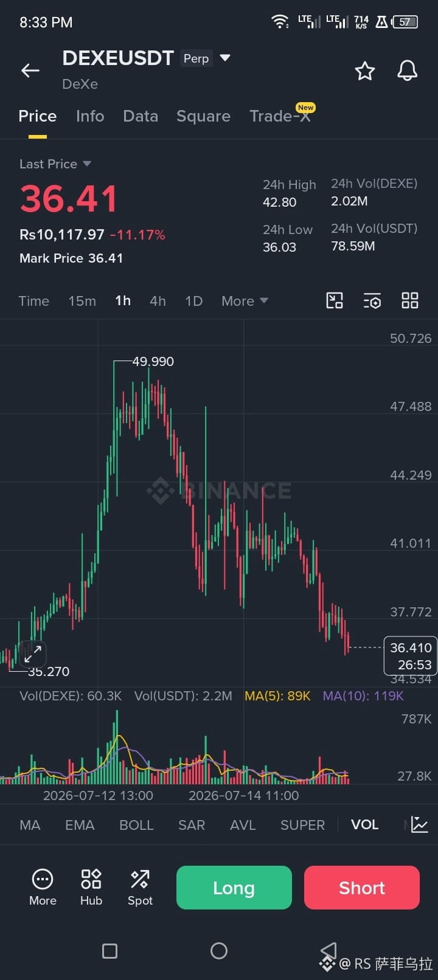Expand DEXEUSDT Perp pair dropdown arrow

(225, 58)
